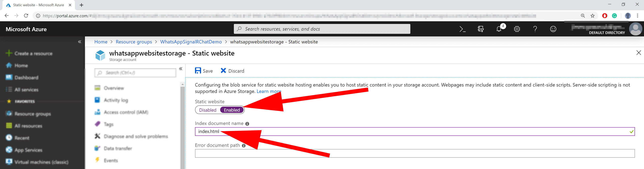
Task: Bookmark this page with star icon
Action: coord(592,16)
